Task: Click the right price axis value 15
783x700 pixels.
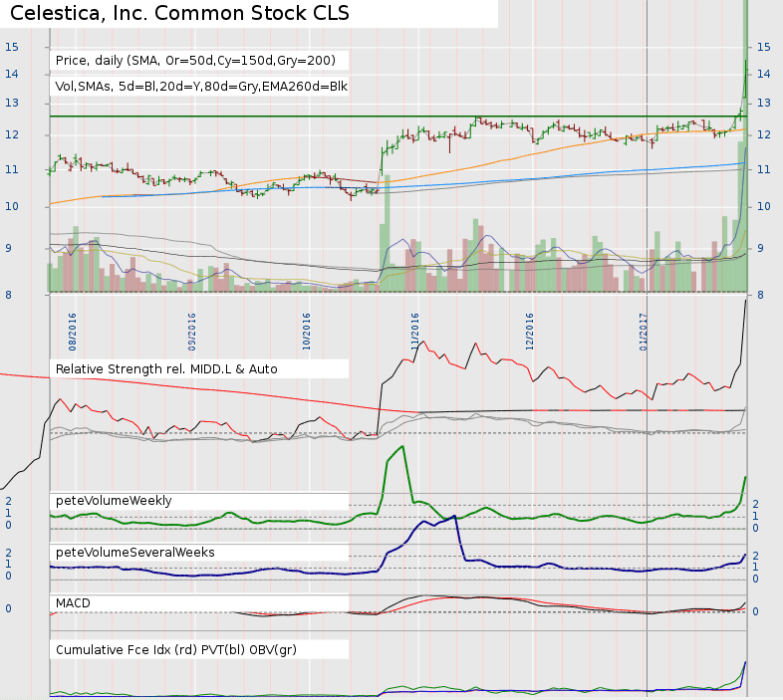Action: (763, 47)
